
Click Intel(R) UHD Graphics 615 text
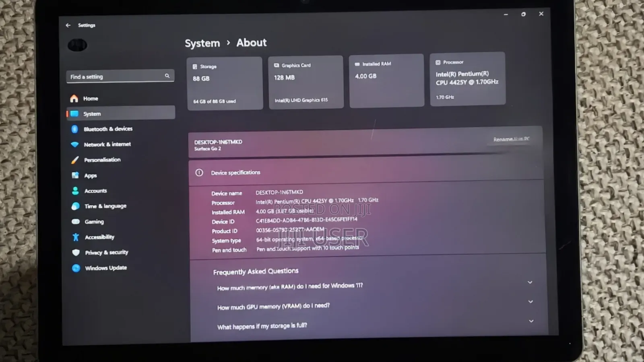301,100
